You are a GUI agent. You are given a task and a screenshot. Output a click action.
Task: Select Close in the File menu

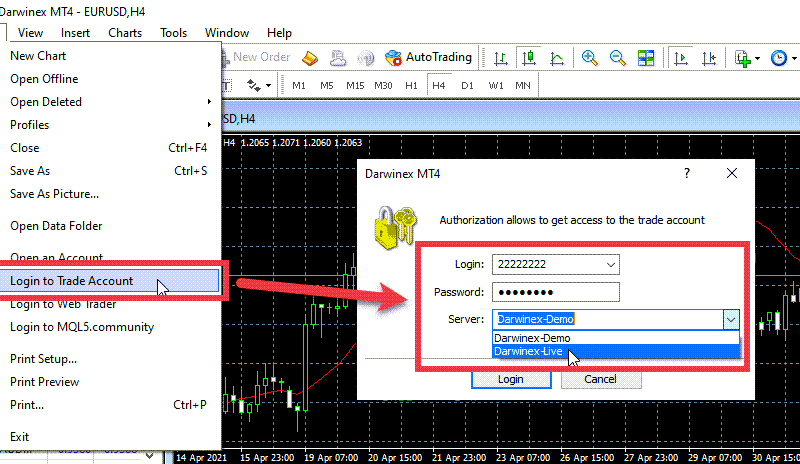(x=110, y=148)
